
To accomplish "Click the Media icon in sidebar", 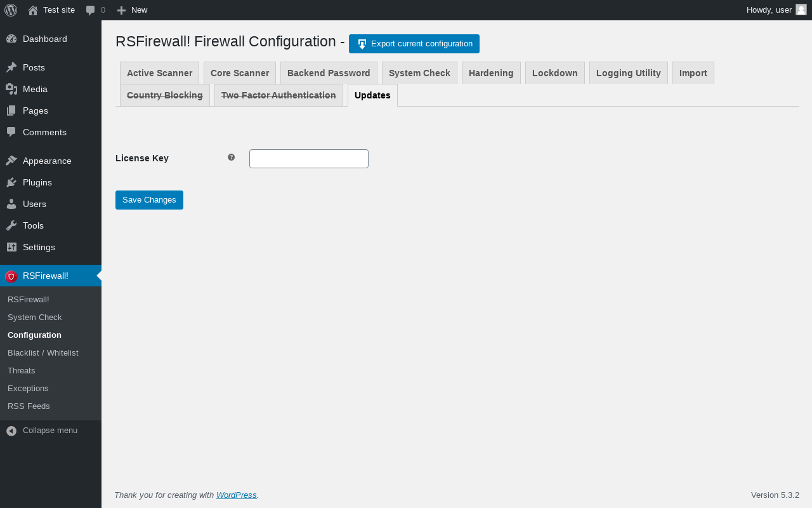I will click(x=11, y=89).
